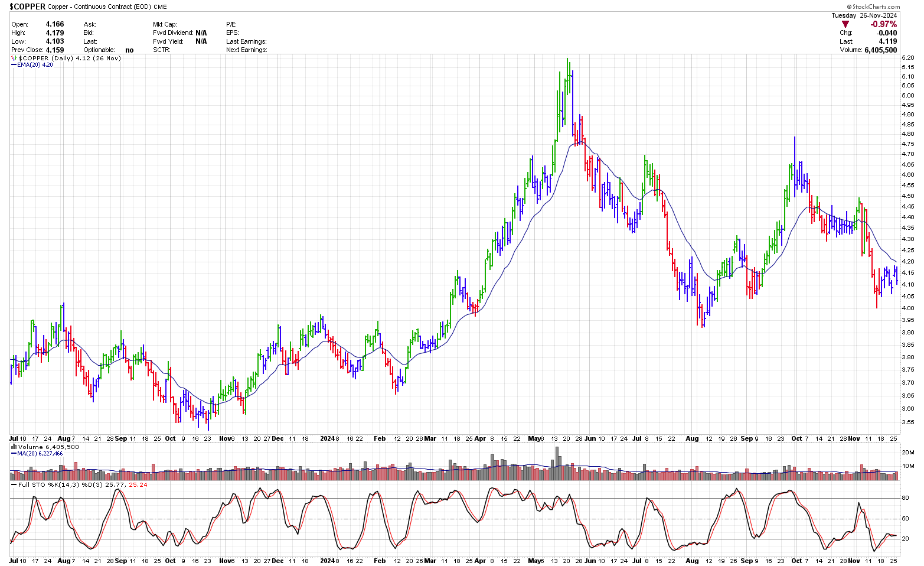Click the Prev Close value 4.159
924x566 pixels.
55,50
